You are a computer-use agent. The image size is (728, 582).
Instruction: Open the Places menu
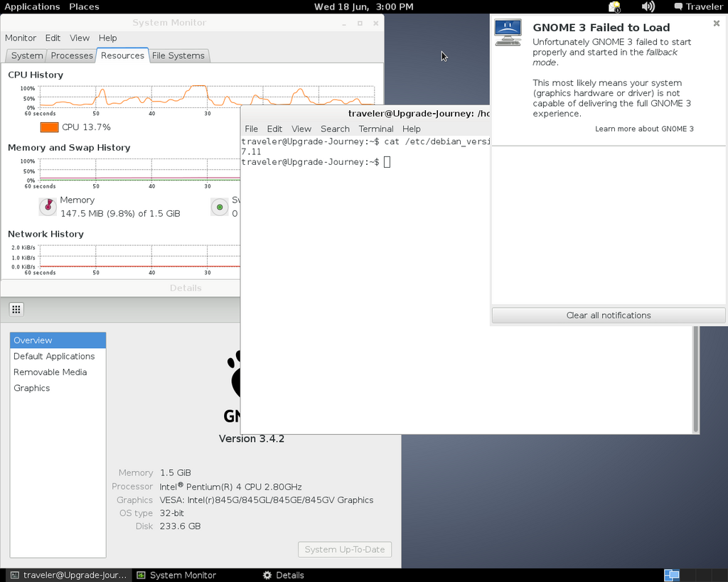click(84, 6)
